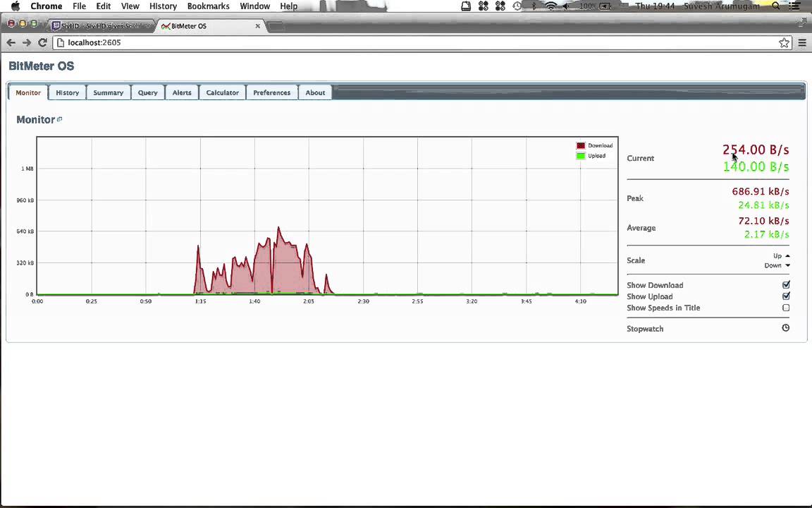Open the History tab

[x=68, y=92]
